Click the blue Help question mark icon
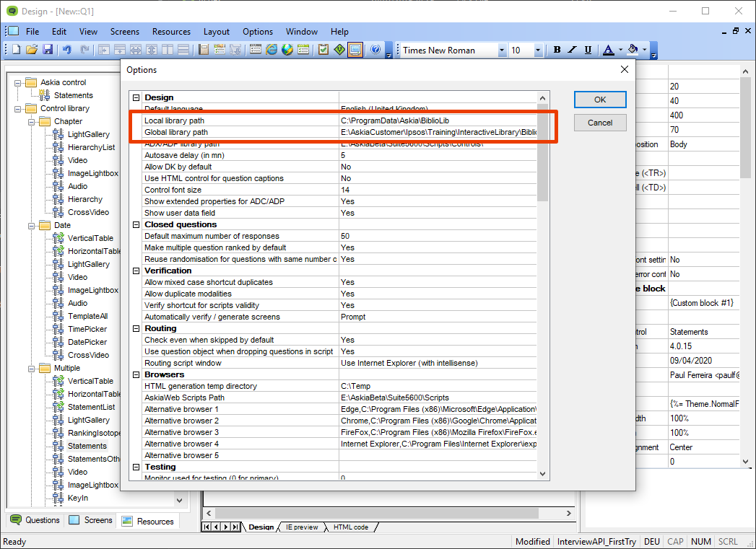 coord(375,50)
